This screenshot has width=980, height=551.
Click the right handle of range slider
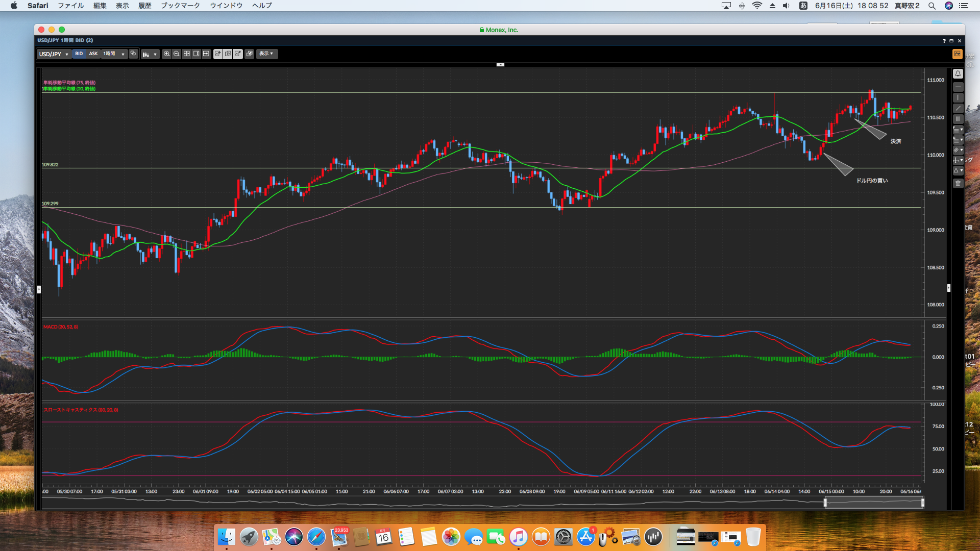(922, 503)
